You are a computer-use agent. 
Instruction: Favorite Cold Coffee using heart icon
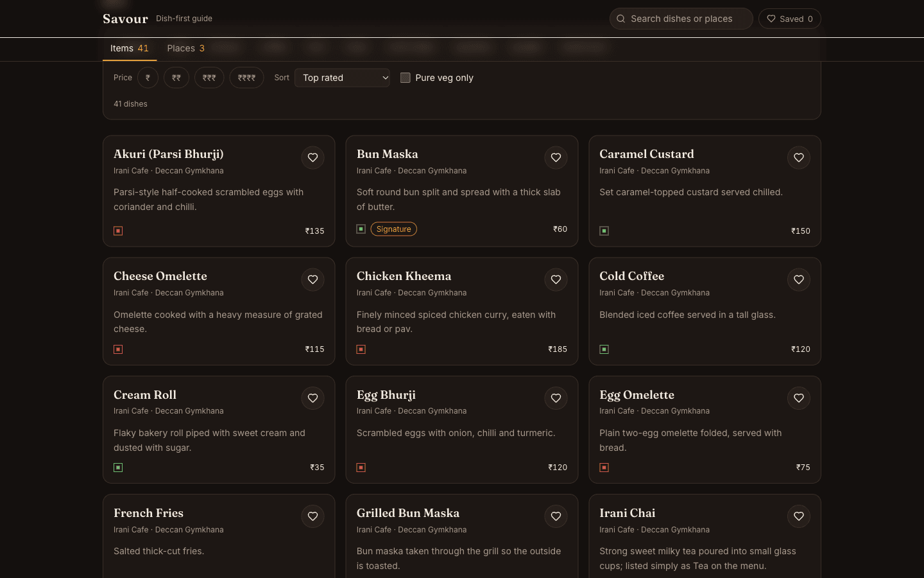tap(799, 280)
